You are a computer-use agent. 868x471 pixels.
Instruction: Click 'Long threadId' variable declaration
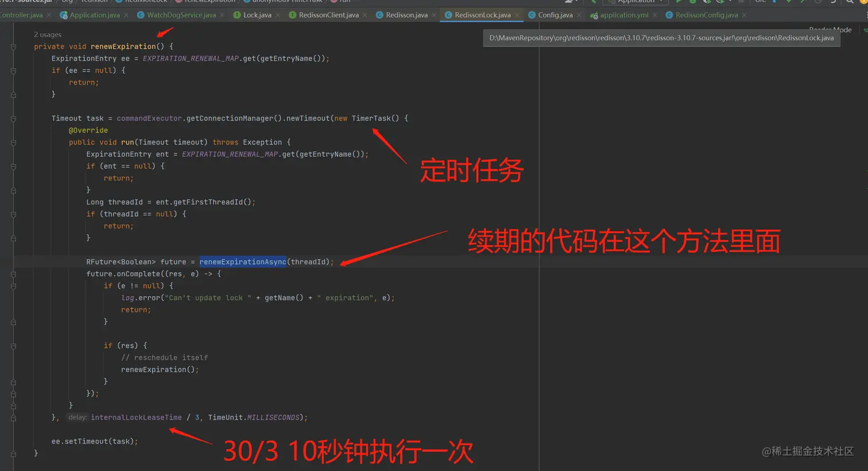tap(115, 202)
